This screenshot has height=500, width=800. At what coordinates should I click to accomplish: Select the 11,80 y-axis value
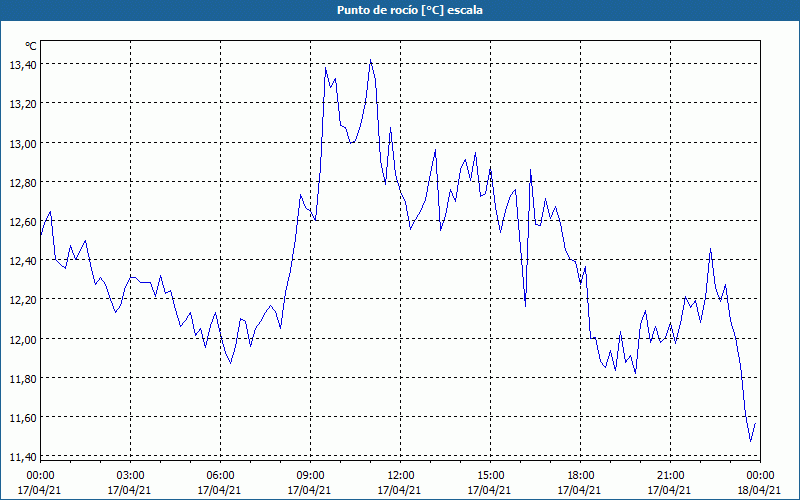tap(22, 378)
